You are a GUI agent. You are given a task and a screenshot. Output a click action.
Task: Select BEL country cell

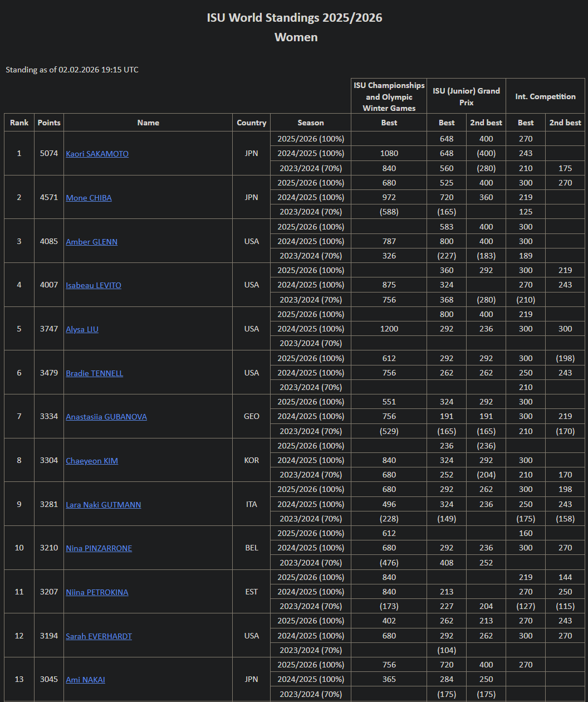click(x=252, y=548)
